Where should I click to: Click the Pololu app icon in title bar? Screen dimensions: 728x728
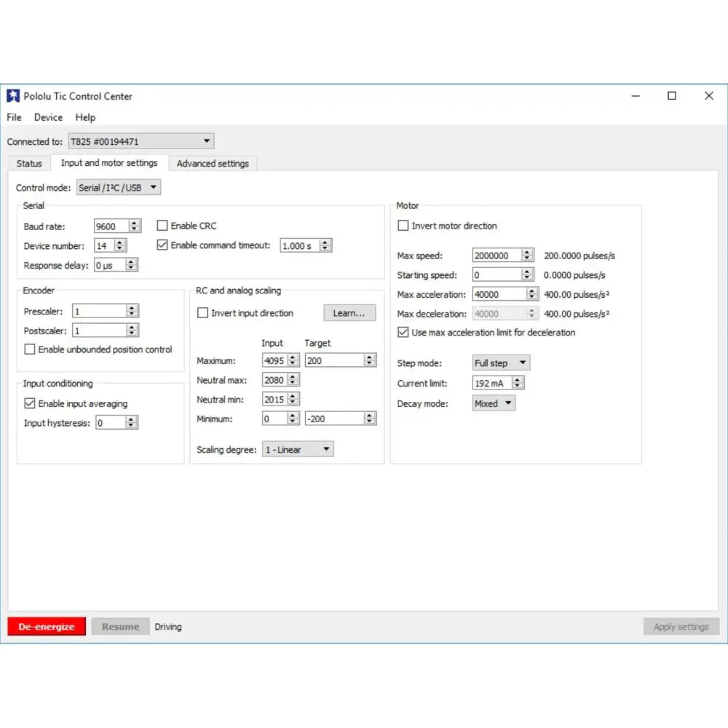[13, 96]
